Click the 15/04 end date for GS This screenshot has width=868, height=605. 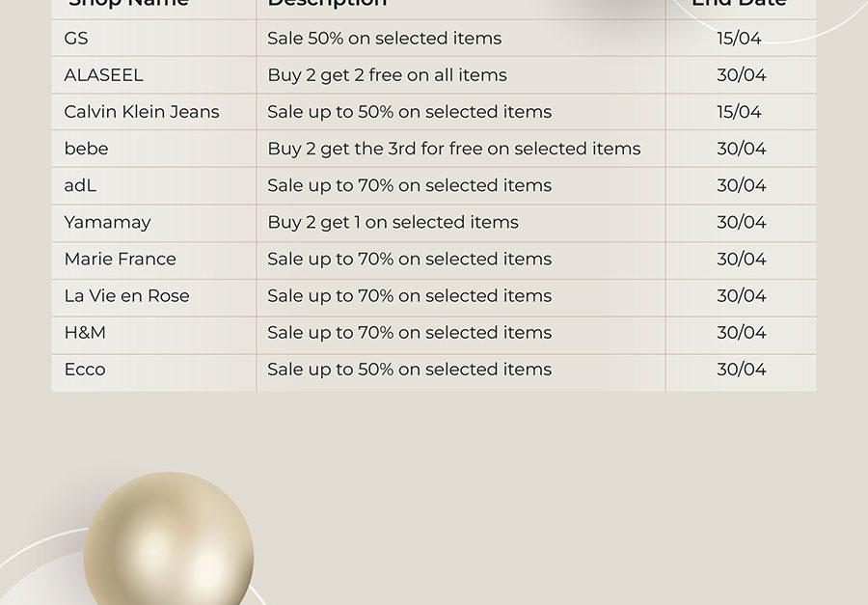pos(739,39)
